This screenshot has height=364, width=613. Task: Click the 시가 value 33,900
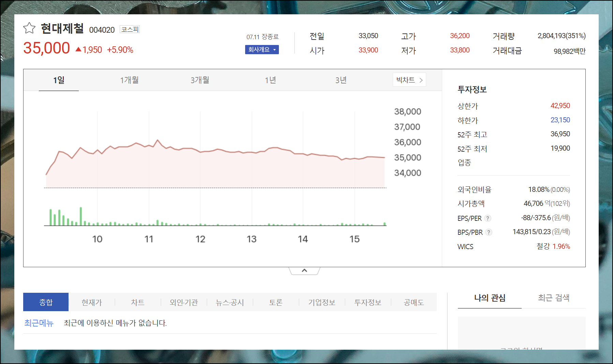(x=368, y=50)
